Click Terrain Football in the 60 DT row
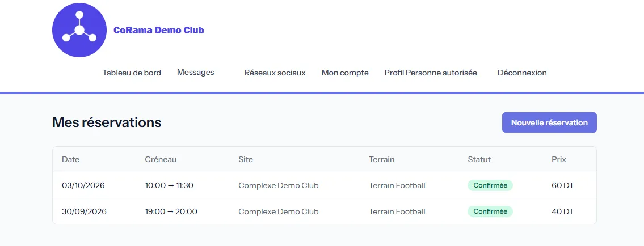The height and width of the screenshot is (246, 644). tap(397, 185)
